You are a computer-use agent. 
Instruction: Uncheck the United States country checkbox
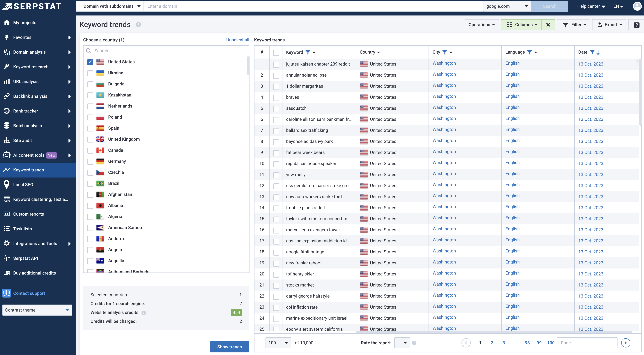pyautogui.click(x=90, y=62)
